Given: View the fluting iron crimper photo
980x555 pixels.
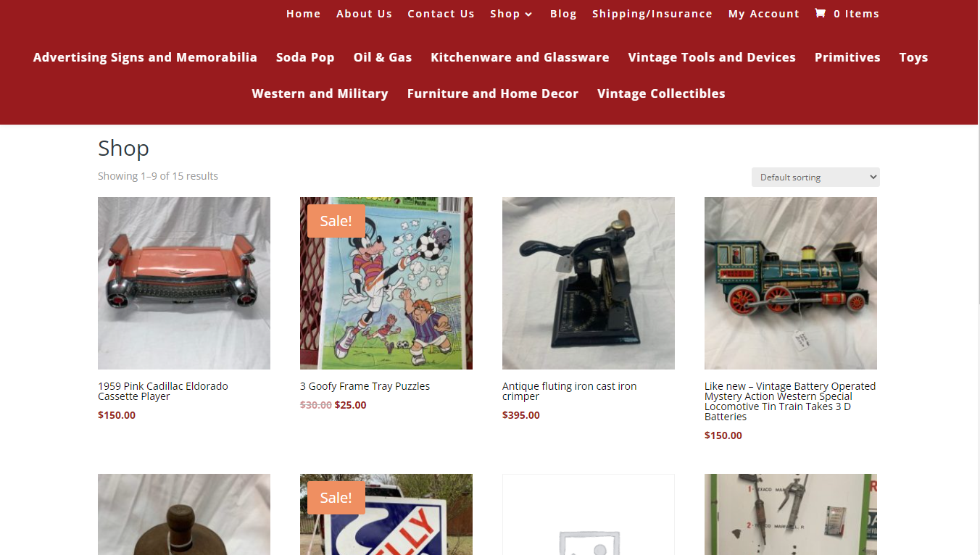Looking at the screenshot, I should coord(589,283).
